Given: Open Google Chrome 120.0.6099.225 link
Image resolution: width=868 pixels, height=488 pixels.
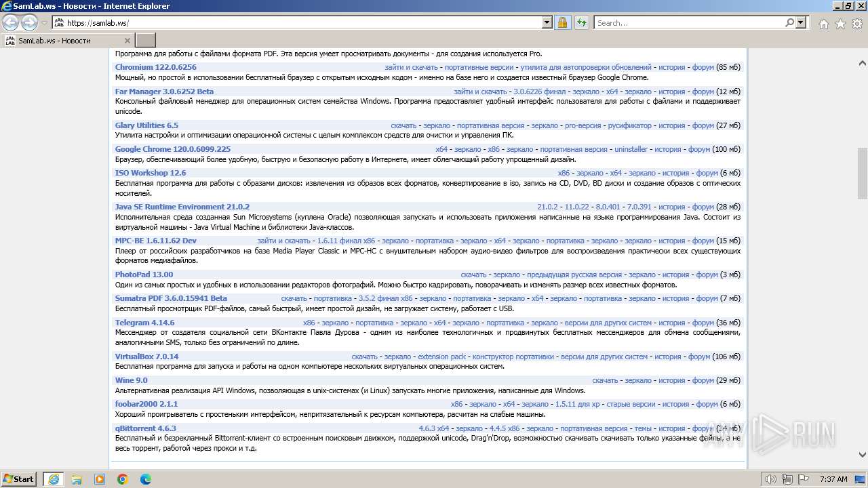Looking at the screenshot, I should click(x=173, y=149).
